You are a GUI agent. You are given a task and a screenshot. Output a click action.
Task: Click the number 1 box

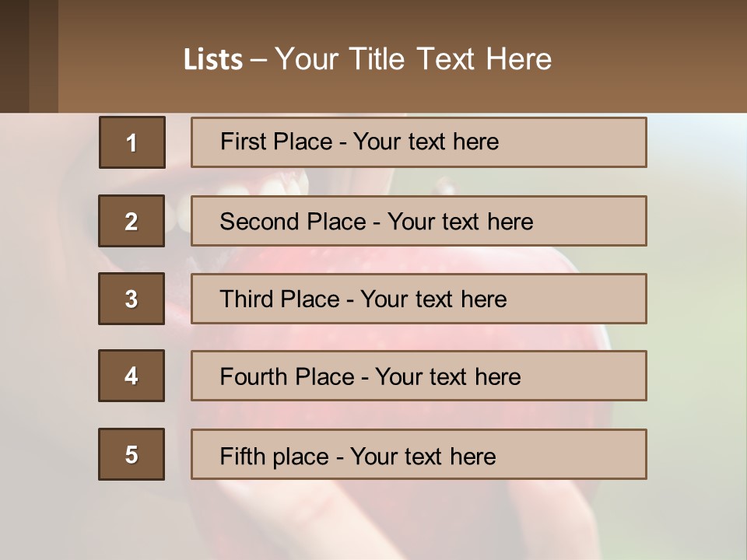click(x=132, y=142)
